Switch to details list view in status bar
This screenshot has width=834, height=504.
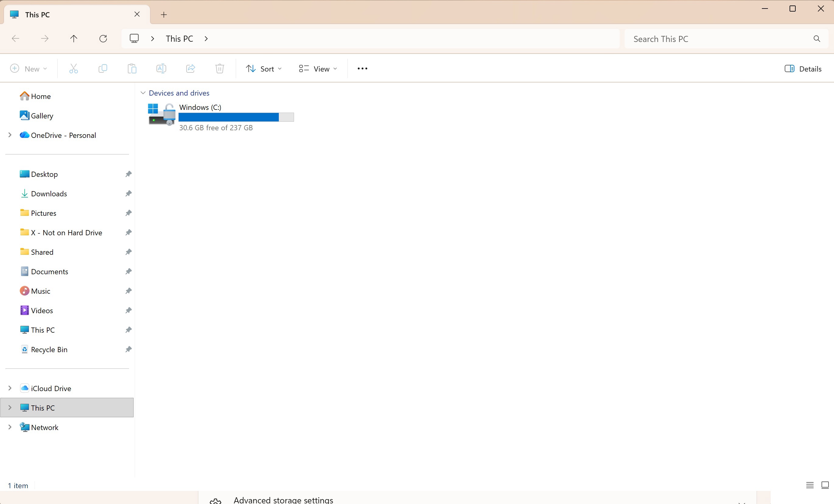point(810,485)
